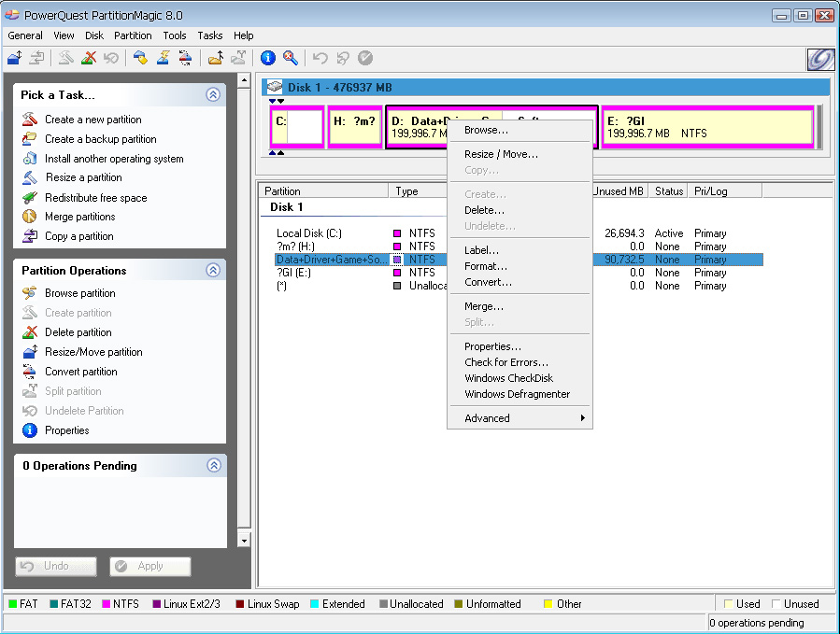Choose Check for Errors from context menu
The width and height of the screenshot is (840, 634).
click(x=520, y=362)
